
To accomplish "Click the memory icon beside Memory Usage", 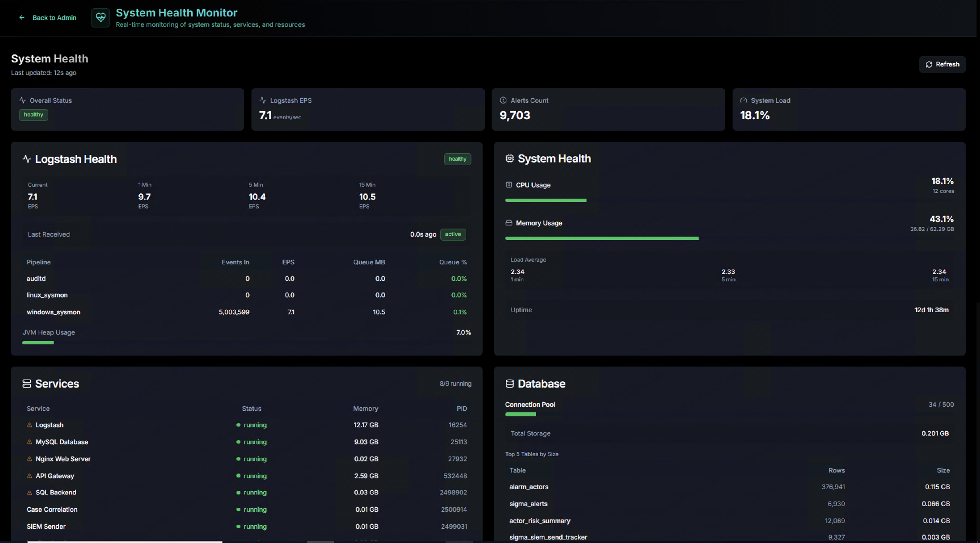I will pos(509,223).
